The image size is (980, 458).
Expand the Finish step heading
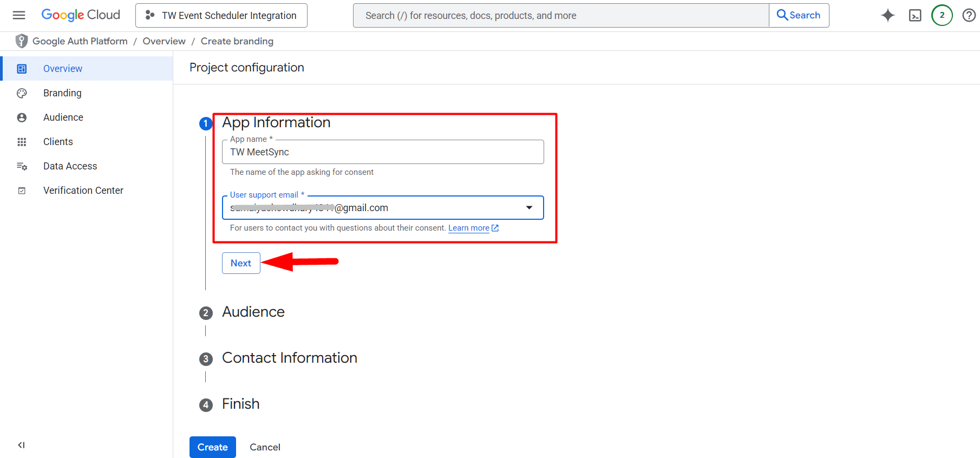pyautogui.click(x=241, y=404)
